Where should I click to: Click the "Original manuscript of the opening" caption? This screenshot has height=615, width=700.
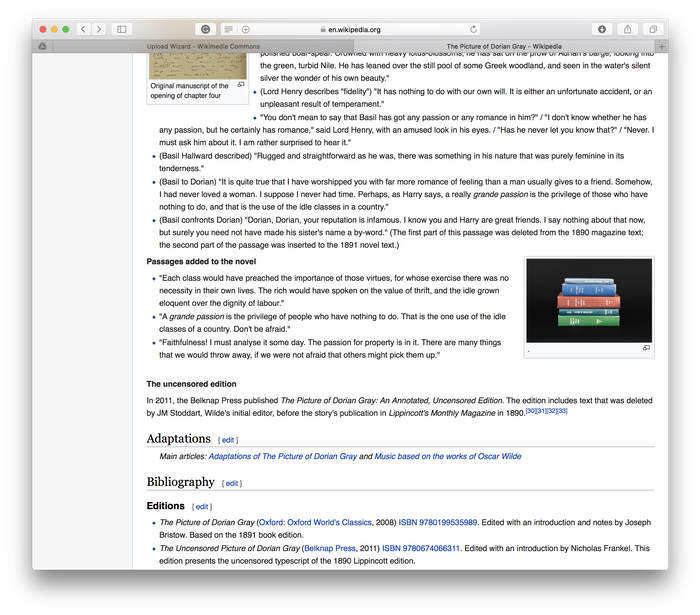[189, 91]
